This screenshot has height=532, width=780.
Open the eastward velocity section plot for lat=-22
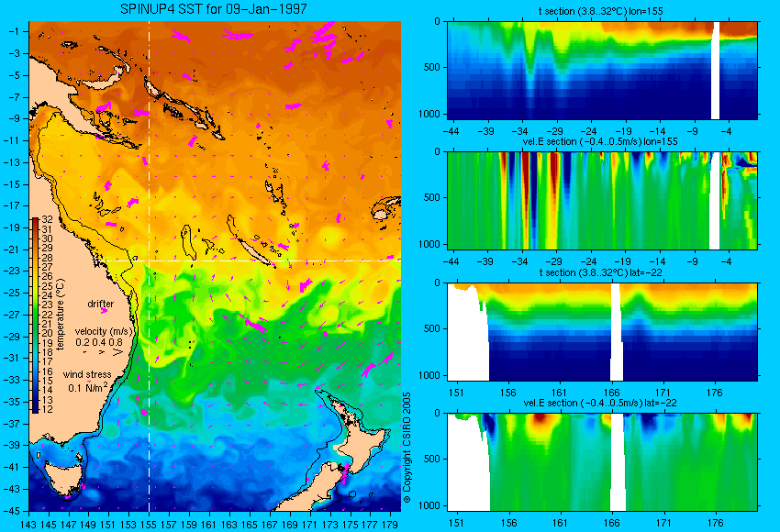[x=602, y=462]
